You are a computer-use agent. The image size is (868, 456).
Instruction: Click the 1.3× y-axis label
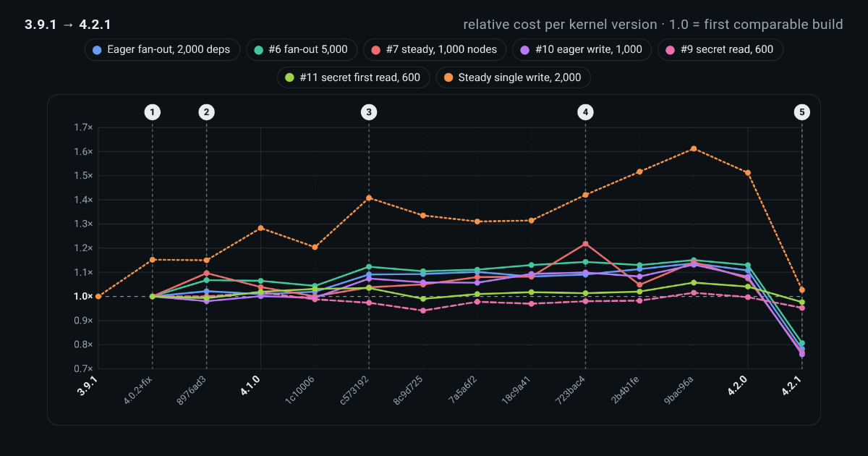coord(83,224)
